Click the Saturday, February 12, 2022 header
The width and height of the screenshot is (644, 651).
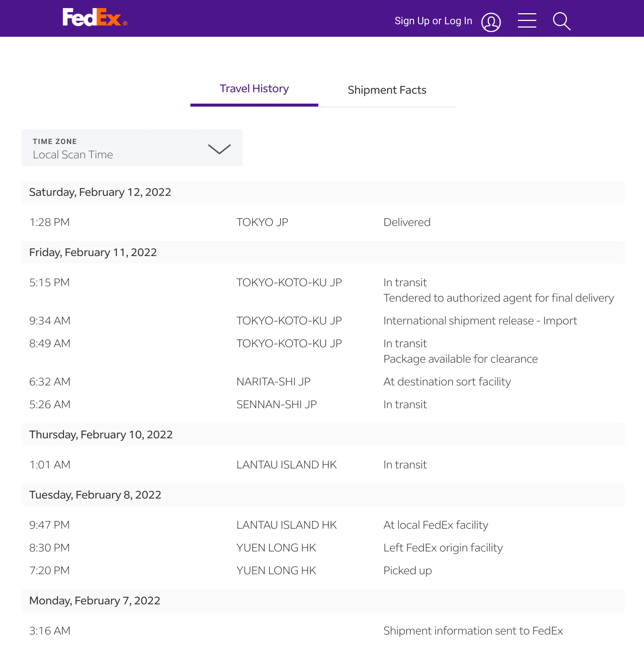pos(100,192)
